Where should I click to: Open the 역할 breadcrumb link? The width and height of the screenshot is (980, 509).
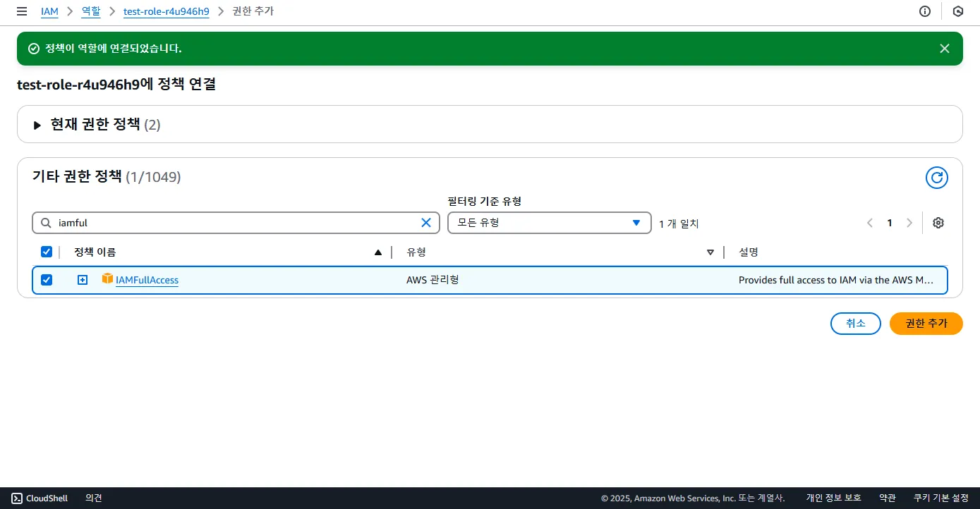click(x=91, y=11)
